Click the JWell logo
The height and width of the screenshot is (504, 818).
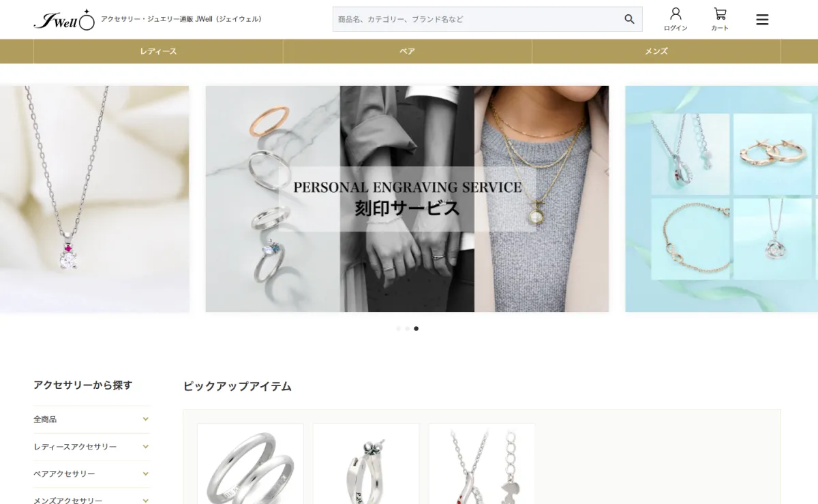pos(65,20)
